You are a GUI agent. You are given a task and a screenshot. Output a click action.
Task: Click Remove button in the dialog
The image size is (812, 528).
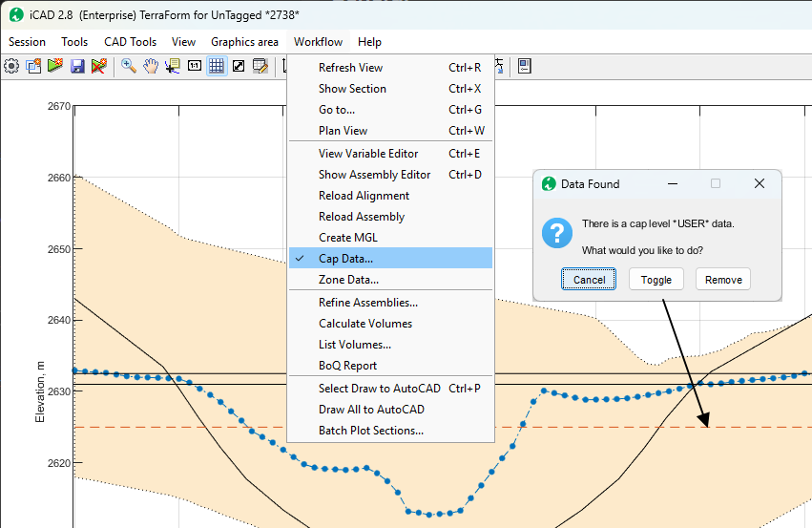723,280
